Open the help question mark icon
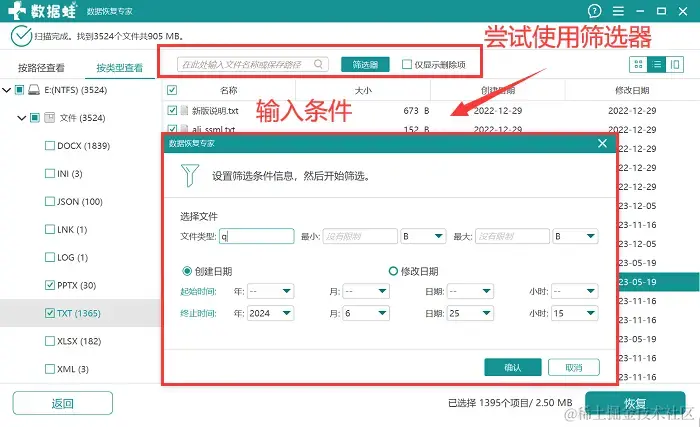 point(594,11)
